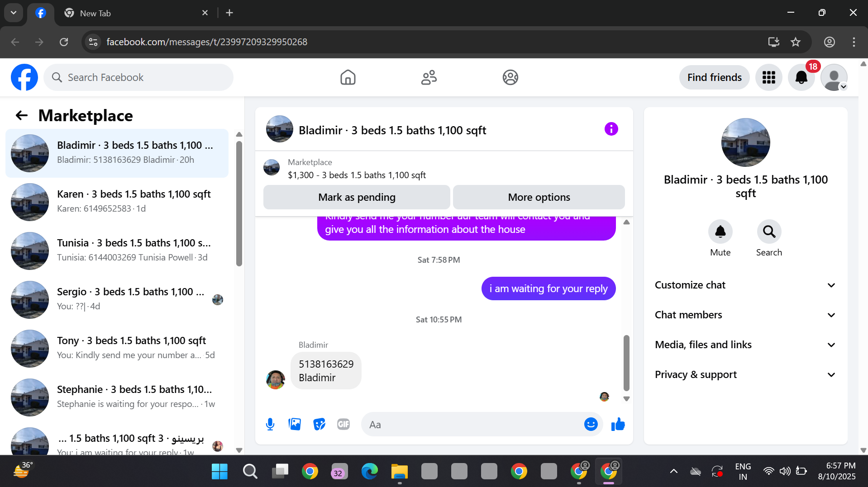Expand Customize chat section
The height and width of the screenshot is (487, 868).
745,285
